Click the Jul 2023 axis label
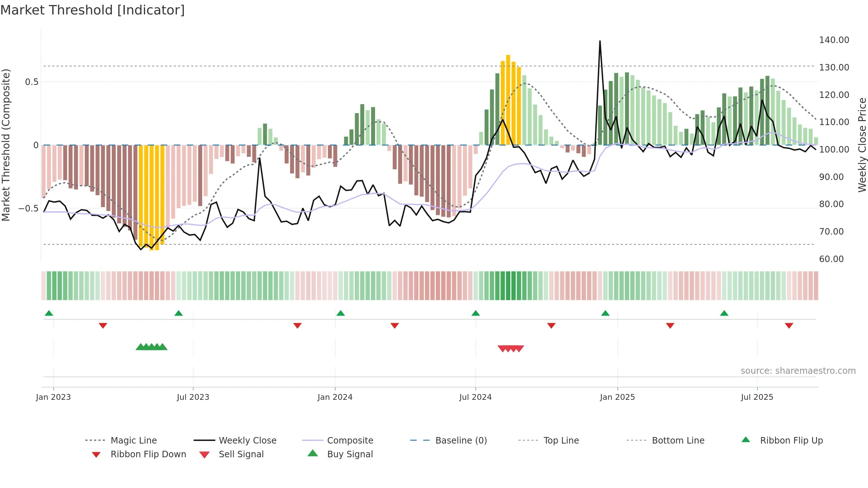Image resolution: width=868 pixels, height=488 pixels. (193, 397)
